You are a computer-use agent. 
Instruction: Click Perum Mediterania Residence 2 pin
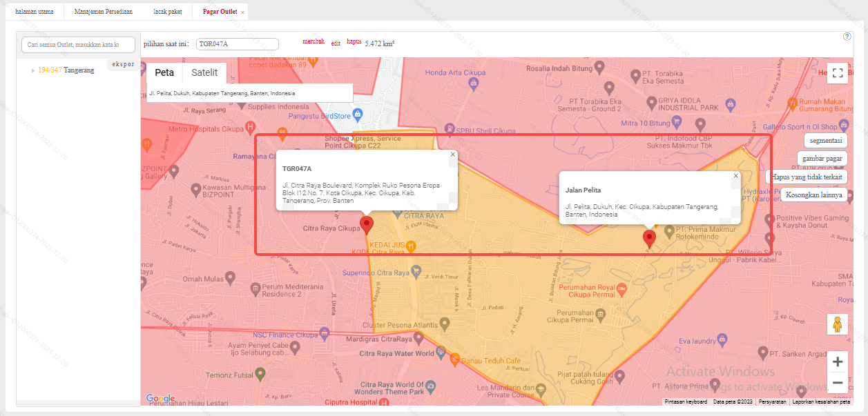(x=255, y=290)
